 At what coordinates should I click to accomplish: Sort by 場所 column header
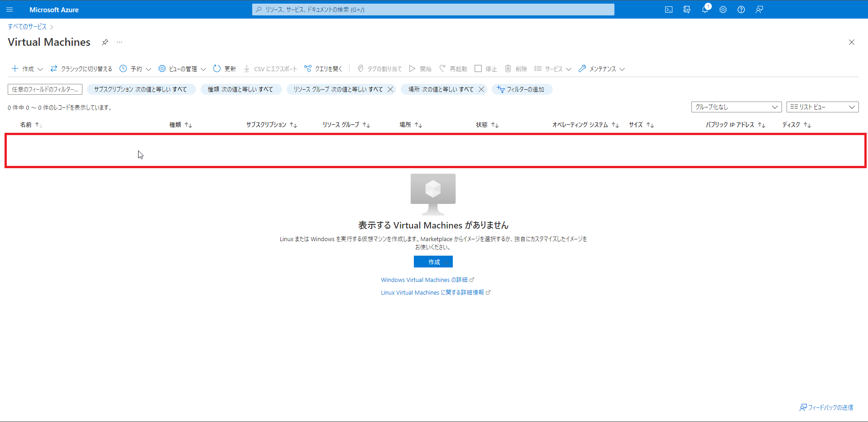(411, 125)
